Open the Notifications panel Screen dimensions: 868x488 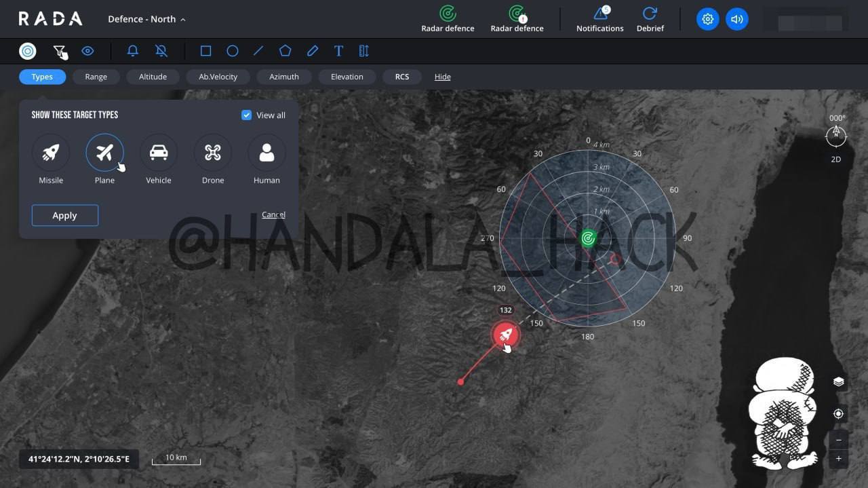click(x=600, y=19)
